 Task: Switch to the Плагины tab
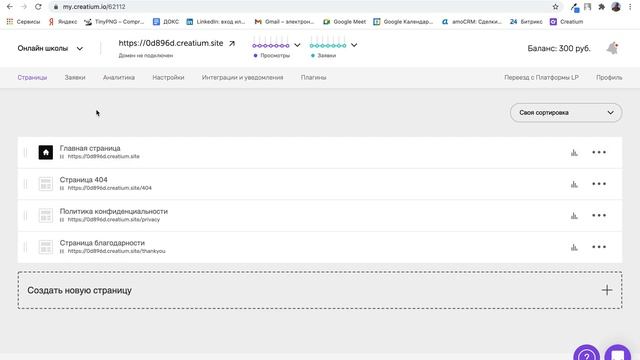[313, 78]
